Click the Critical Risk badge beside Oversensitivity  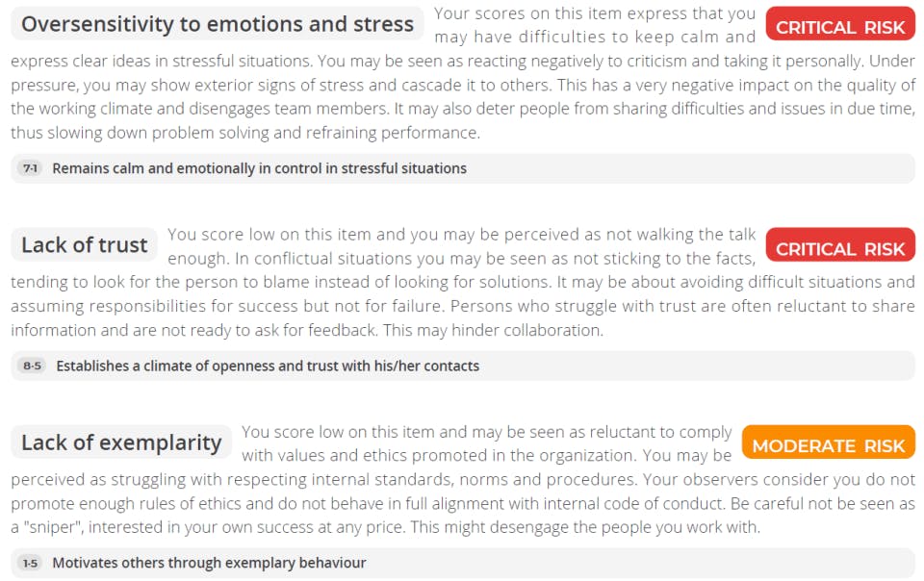tap(840, 27)
